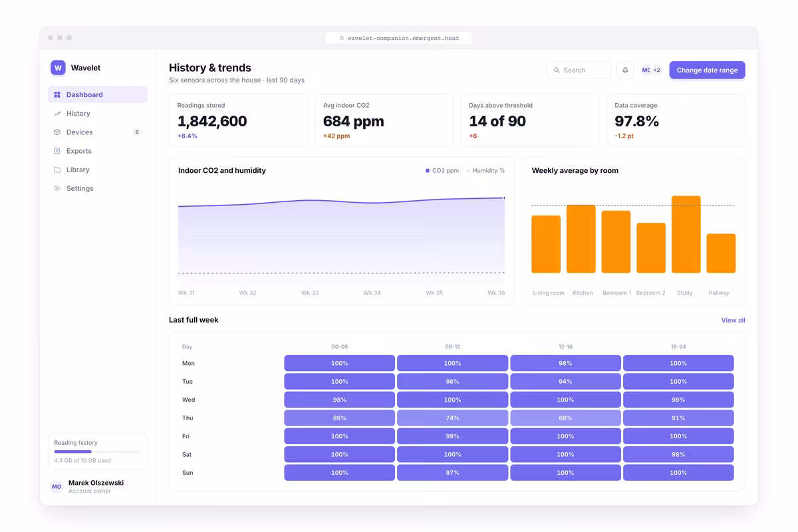Click the Exports document icon
Screen dimensions: 798x532
(57, 151)
